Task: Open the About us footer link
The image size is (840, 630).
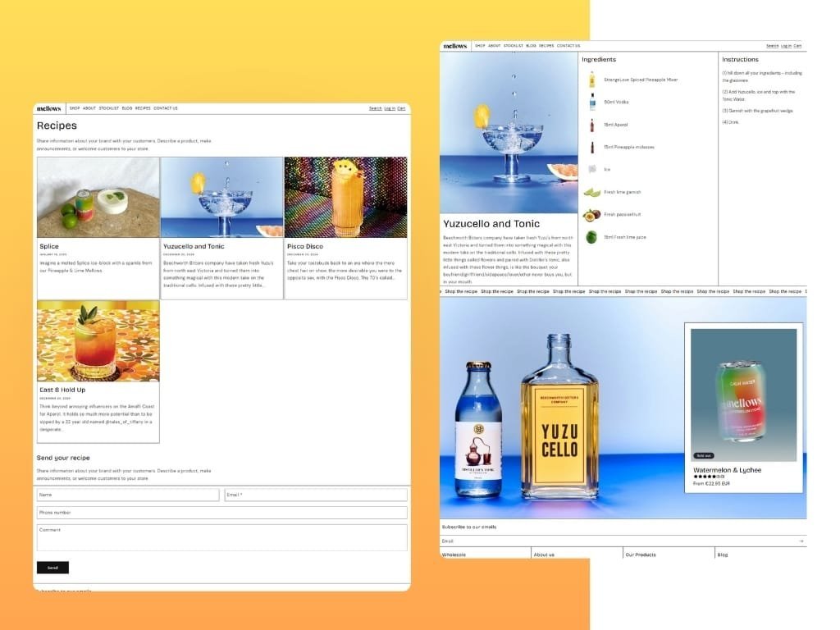Action: 544,555
